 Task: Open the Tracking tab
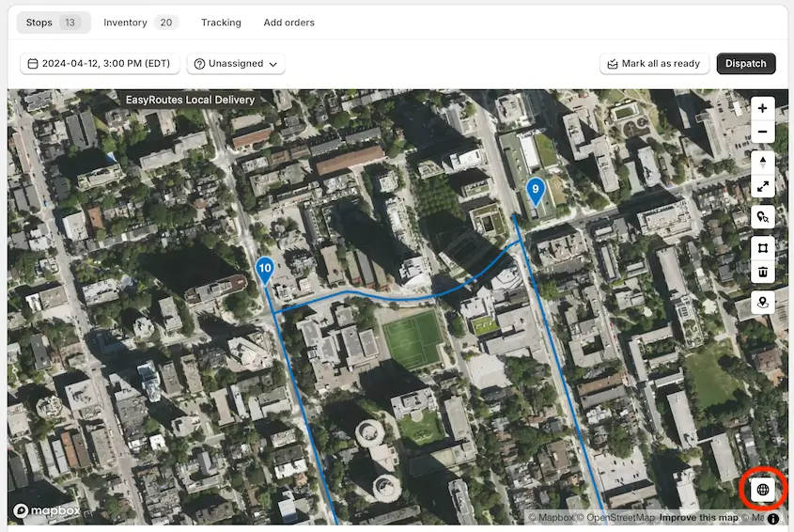(x=222, y=23)
